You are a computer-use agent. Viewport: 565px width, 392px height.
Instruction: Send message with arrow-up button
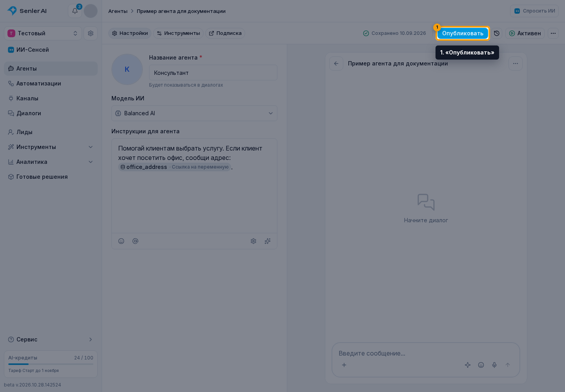pyautogui.click(x=508, y=365)
